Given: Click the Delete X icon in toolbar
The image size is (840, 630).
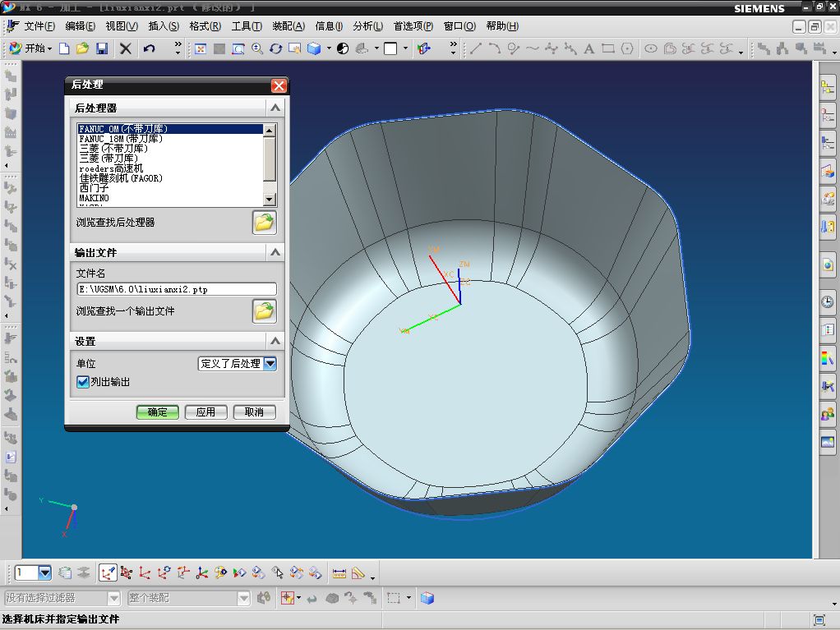Looking at the screenshot, I should click(x=126, y=49).
